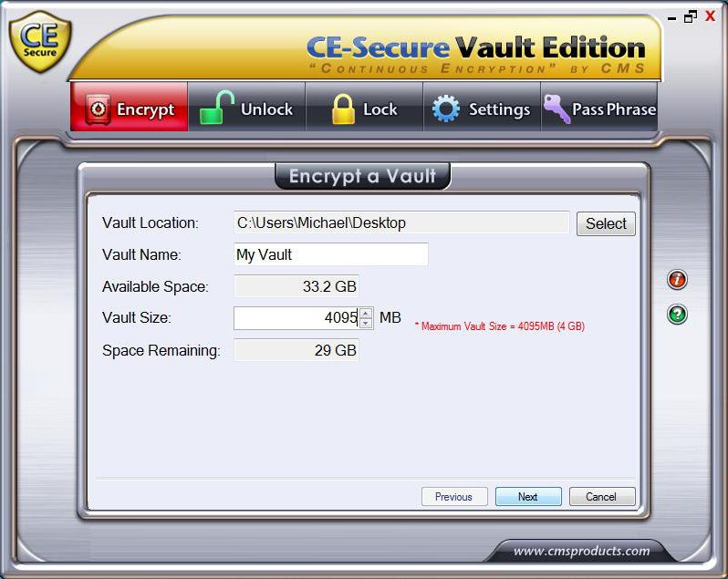
Task: Go back with the Previous button
Action: point(454,496)
